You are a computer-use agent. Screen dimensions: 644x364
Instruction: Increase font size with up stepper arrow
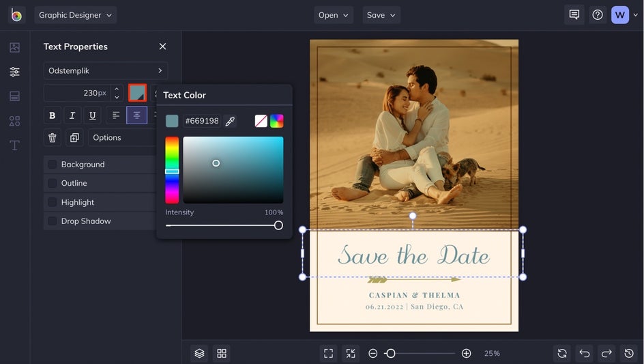click(117, 89)
